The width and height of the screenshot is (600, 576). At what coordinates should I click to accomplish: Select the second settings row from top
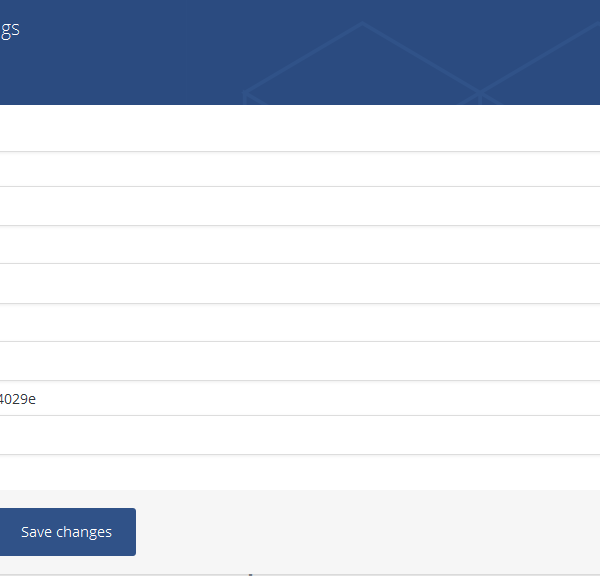[x=300, y=169]
